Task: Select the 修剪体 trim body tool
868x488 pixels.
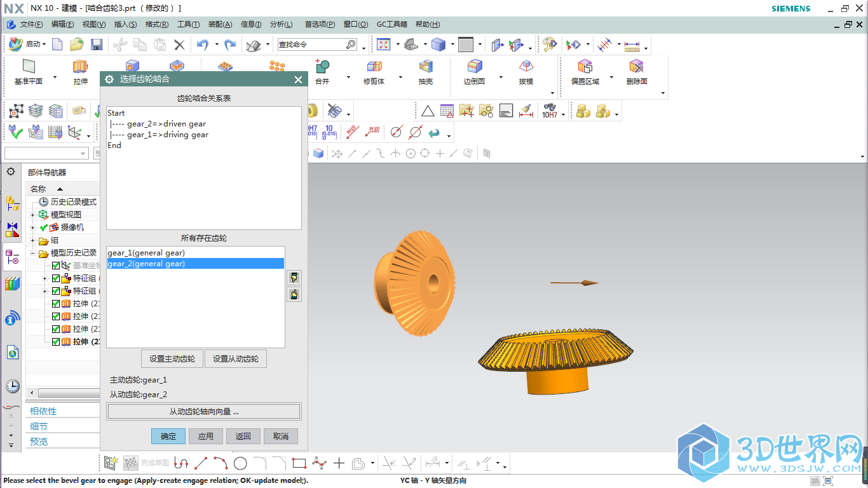Action: point(374,72)
